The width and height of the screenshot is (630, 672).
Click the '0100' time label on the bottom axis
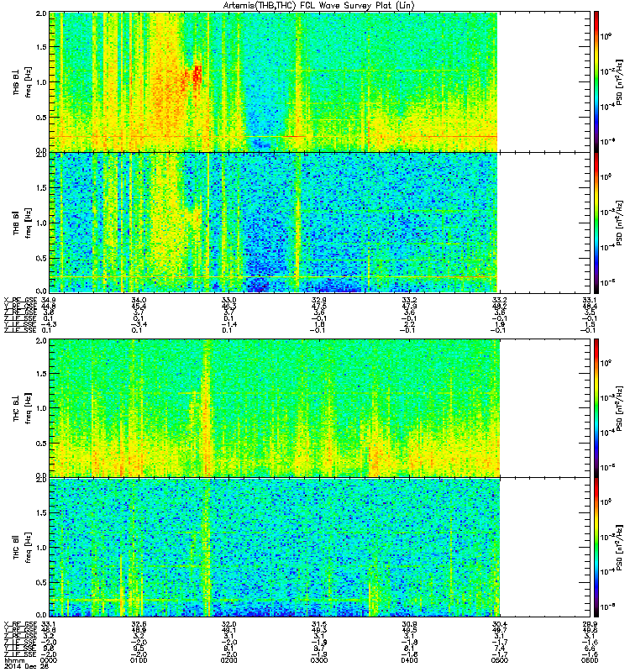[x=139, y=660]
